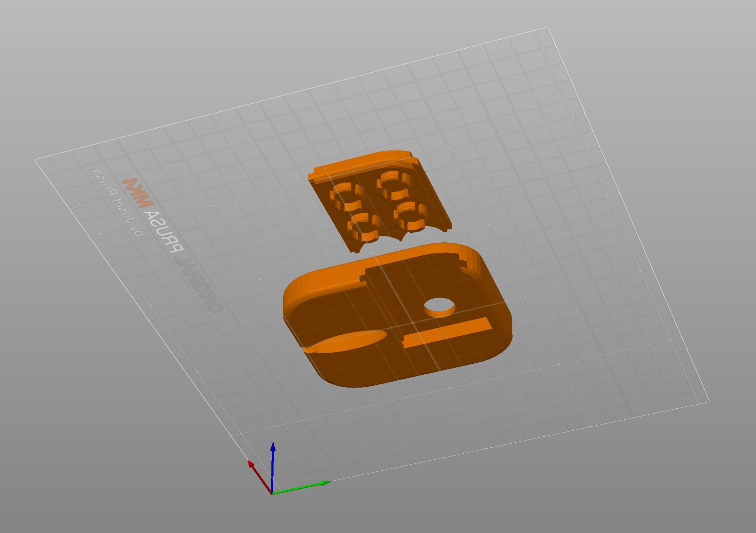Click the orange MK4 logo on the bed
This screenshot has height=533, width=756.
coord(138,192)
